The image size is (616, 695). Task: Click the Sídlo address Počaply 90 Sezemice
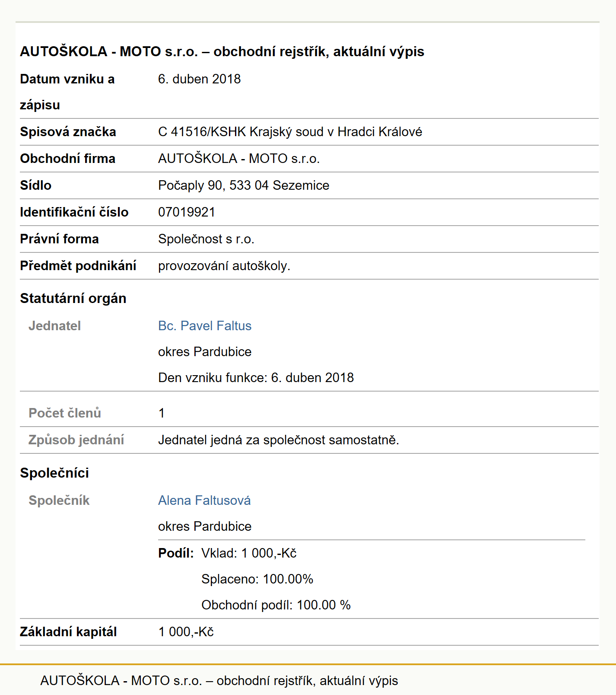pos(244,185)
